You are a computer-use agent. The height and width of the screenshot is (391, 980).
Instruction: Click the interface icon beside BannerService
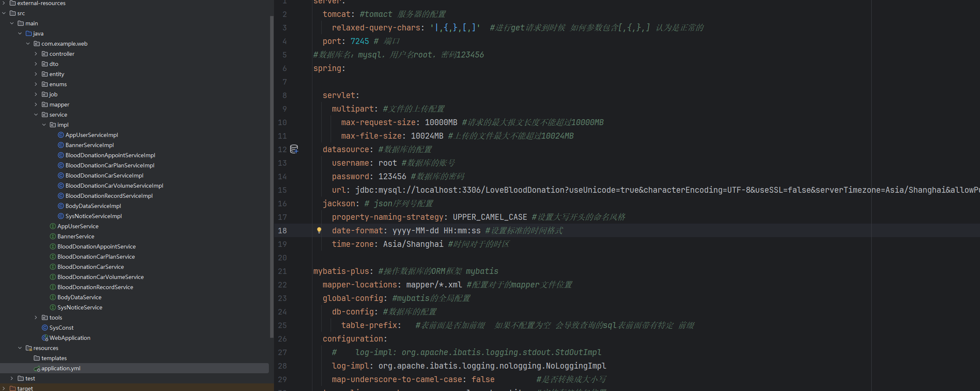[x=52, y=236]
